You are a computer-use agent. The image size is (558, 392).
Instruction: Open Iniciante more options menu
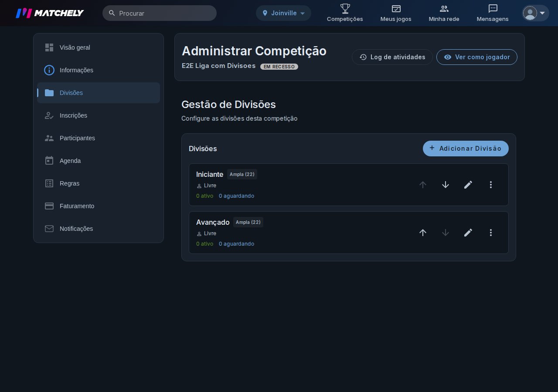(491, 185)
